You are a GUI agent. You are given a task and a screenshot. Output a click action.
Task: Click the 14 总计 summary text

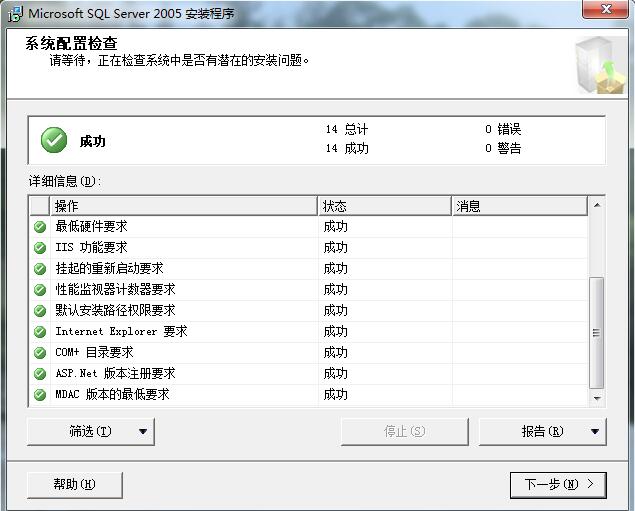coord(347,130)
